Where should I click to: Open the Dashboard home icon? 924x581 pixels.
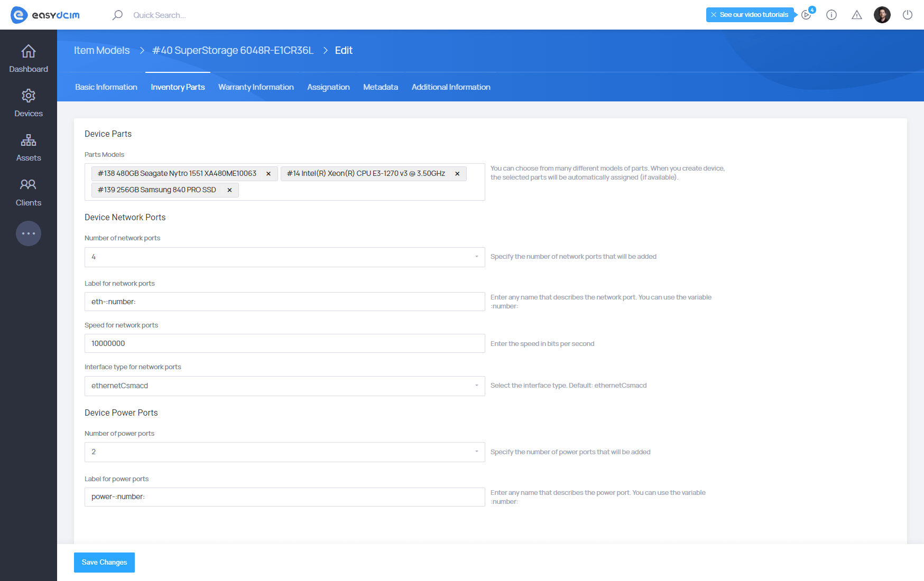click(x=29, y=52)
